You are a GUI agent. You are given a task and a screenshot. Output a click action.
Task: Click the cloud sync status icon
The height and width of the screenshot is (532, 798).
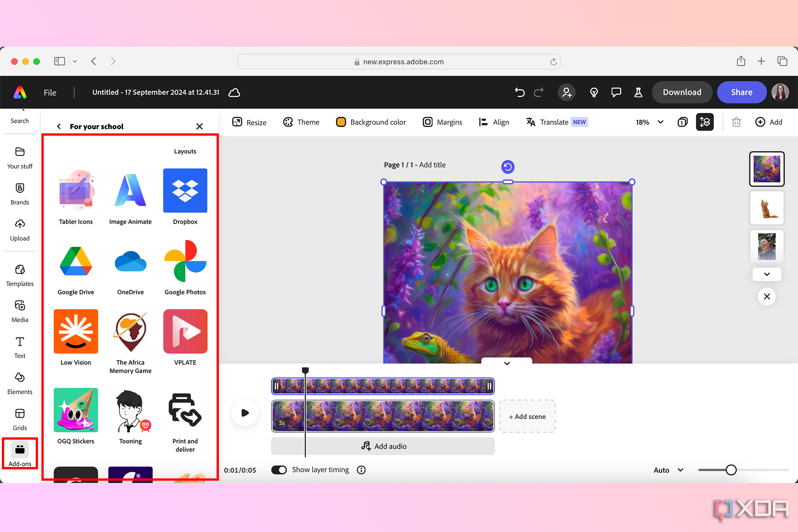tap(234, 92)
